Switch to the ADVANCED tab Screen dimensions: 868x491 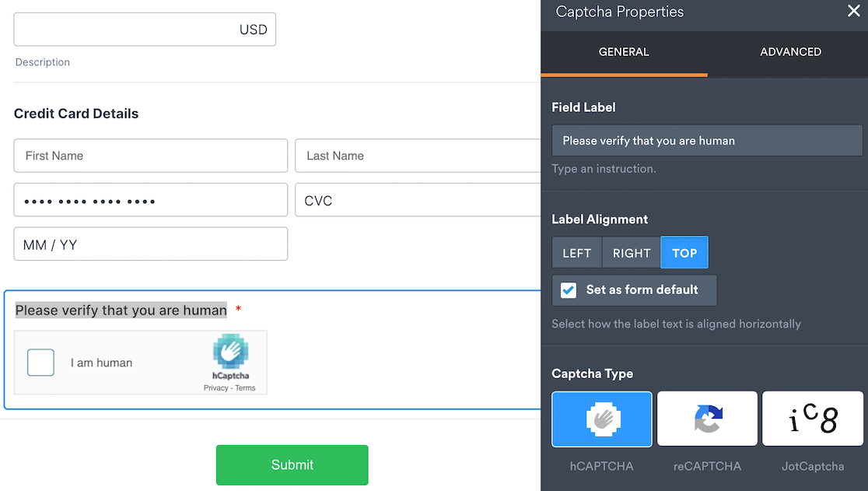[x=790, y=51]
